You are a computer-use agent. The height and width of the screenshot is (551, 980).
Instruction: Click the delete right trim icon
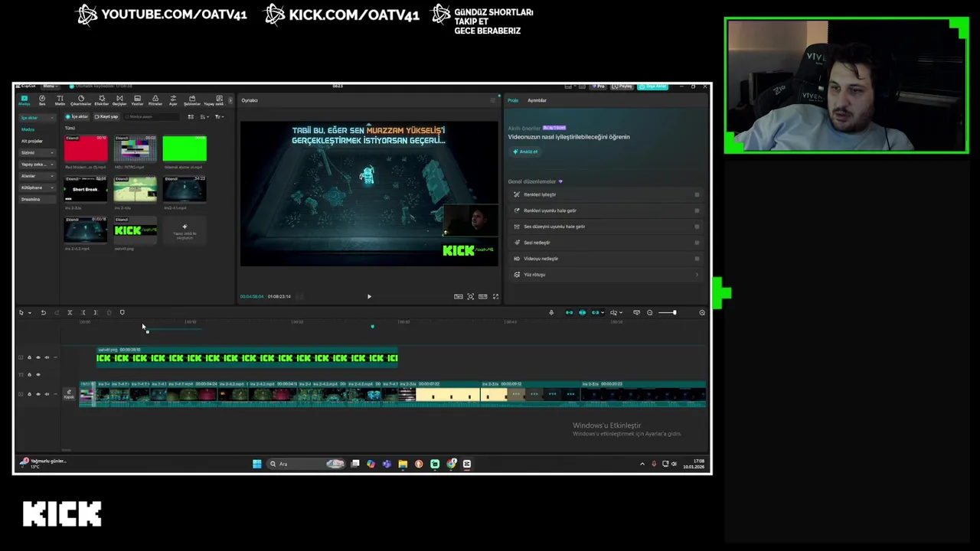[x=96, y=312]
